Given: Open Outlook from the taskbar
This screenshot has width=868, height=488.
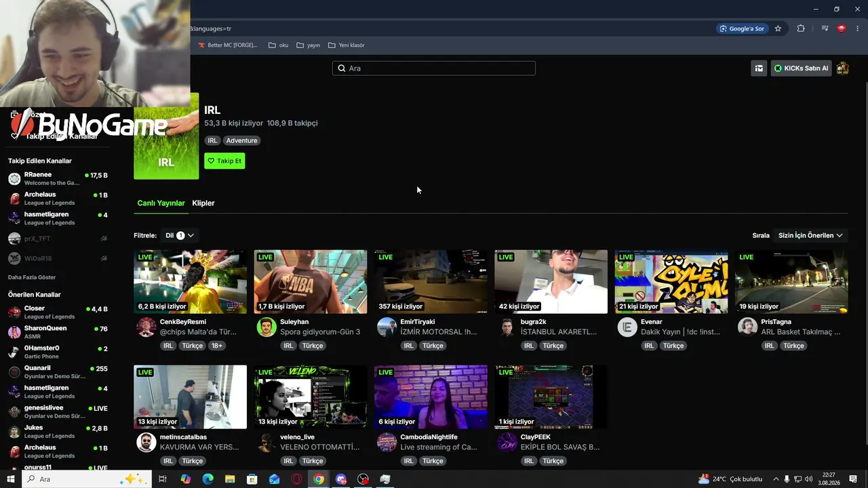Looking at the screenshot, I should click(274, 479).
